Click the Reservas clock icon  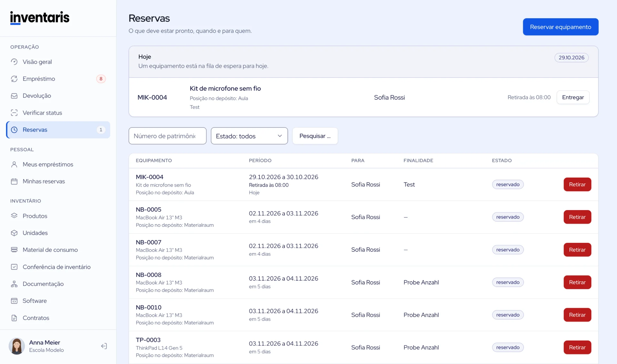(x=14, y=130)
